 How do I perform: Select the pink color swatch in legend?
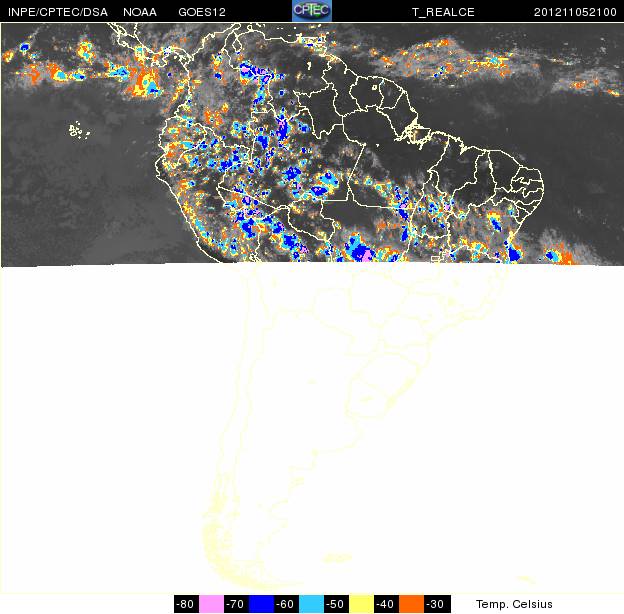211,604
